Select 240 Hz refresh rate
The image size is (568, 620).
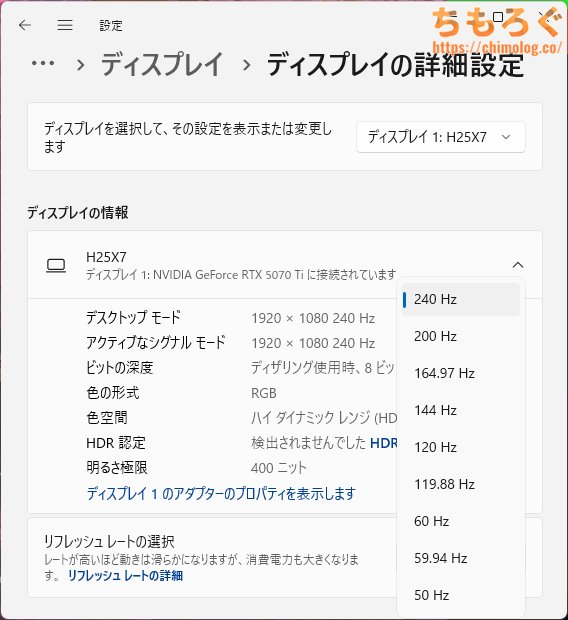click(461, 299)
